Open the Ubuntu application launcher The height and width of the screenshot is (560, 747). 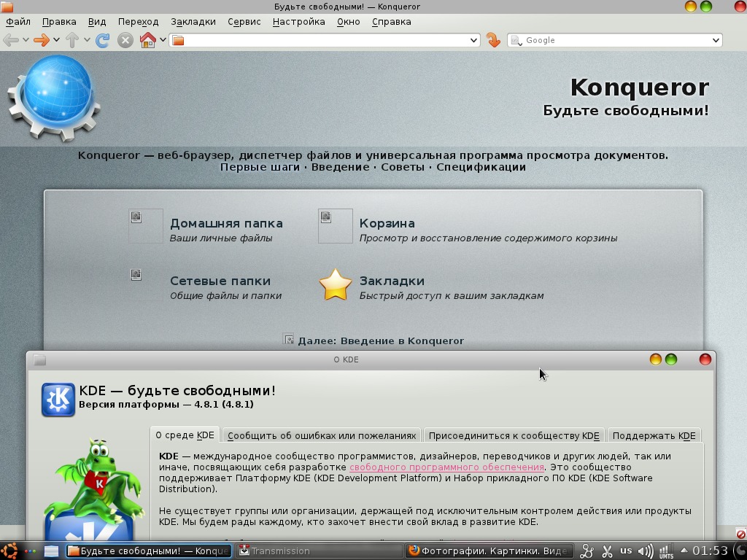tap(9, 551)
